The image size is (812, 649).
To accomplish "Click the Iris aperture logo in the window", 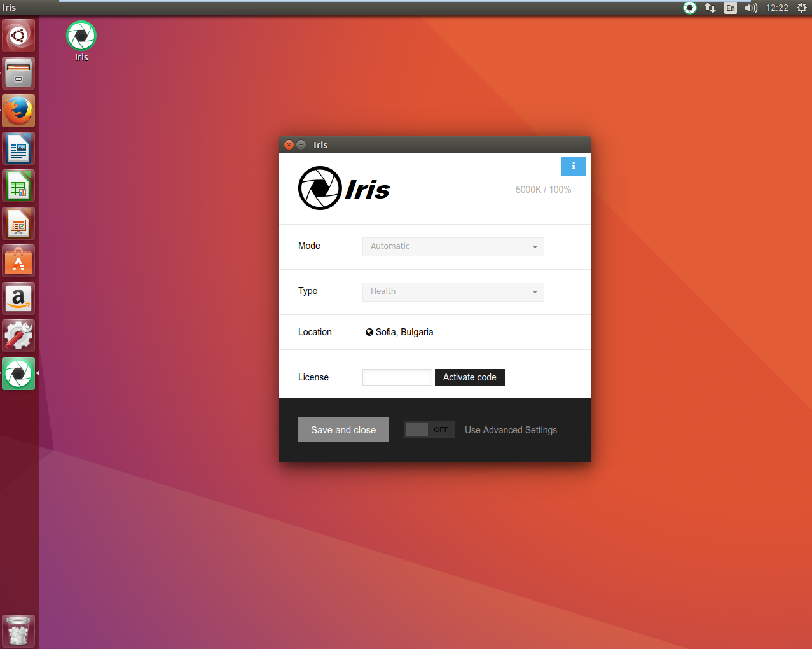I will pyautogui.click(x=320, y=188).
